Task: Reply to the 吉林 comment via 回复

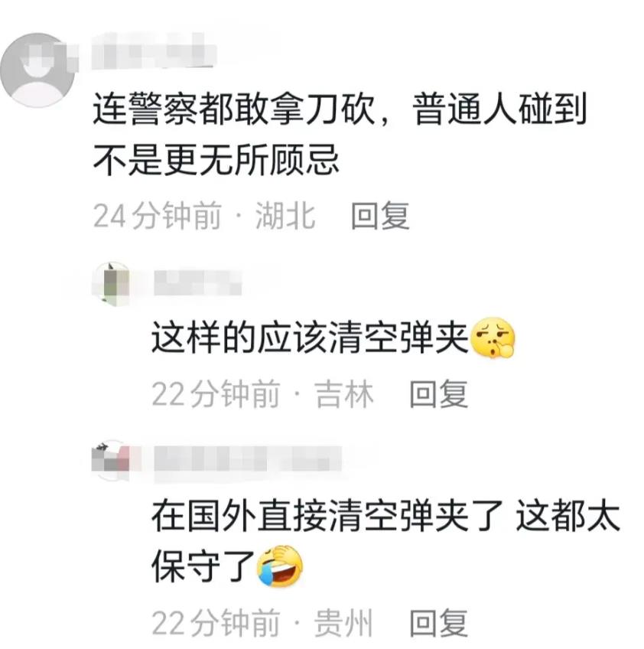Action: (439, 394)
